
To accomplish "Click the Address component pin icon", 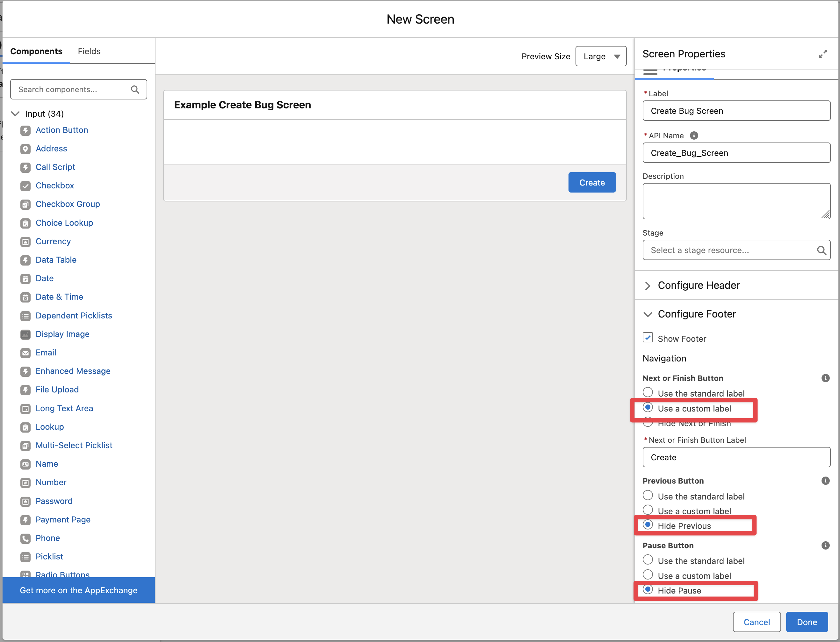I will click(25, 149).
